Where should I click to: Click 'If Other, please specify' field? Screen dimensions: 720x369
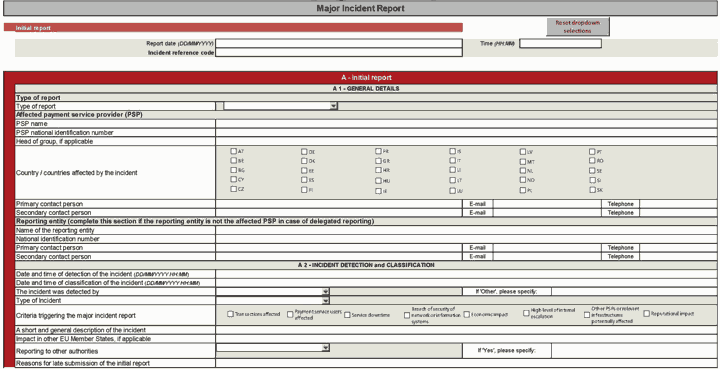pos(634,291)
